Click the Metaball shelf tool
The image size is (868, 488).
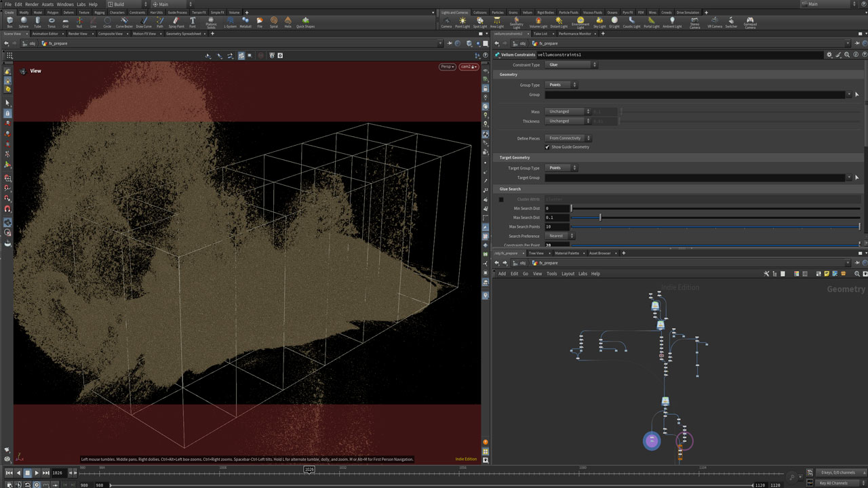245,22
